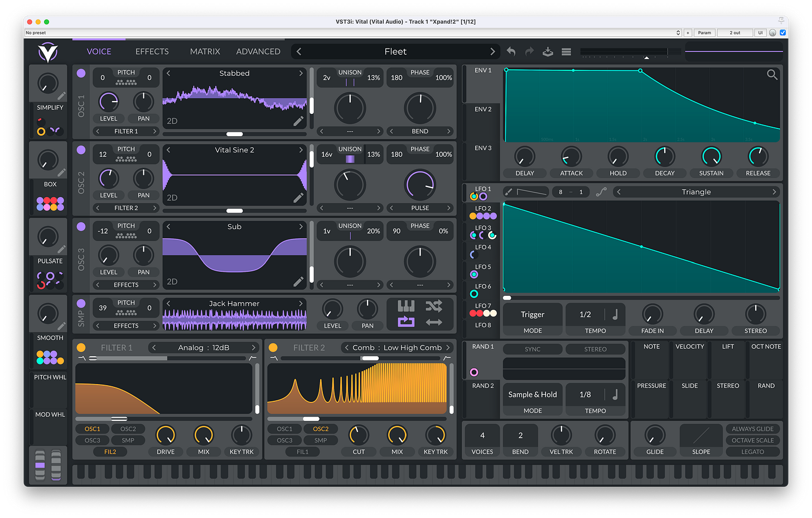Viewport: 812px width, 518px height.
Task: Next filter type after Analog 12dB
Action: coord(253,347)
